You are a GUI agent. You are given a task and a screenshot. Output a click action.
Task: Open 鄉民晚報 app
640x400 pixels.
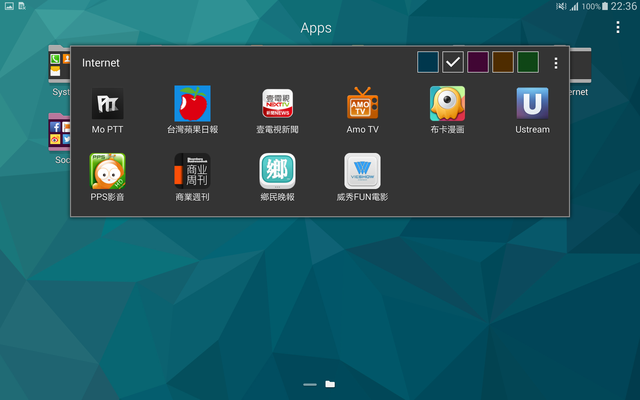[278, 171]
